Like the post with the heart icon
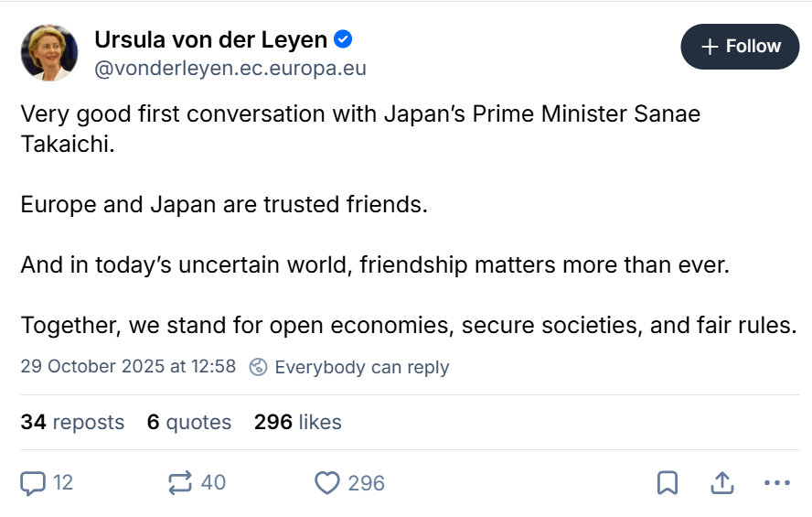The image size is (812, 517). (x=326, y=482)
